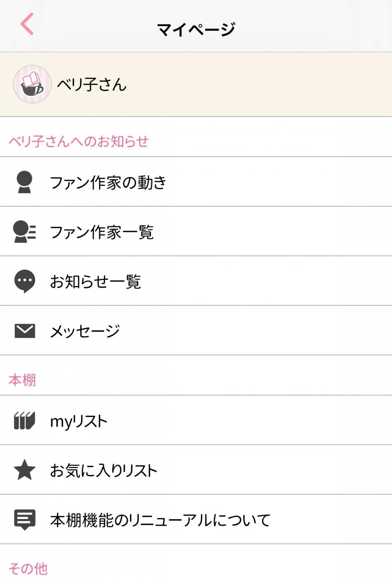
Task: Tap the ファン作家の動き person icon
Action: click(24, 182)
